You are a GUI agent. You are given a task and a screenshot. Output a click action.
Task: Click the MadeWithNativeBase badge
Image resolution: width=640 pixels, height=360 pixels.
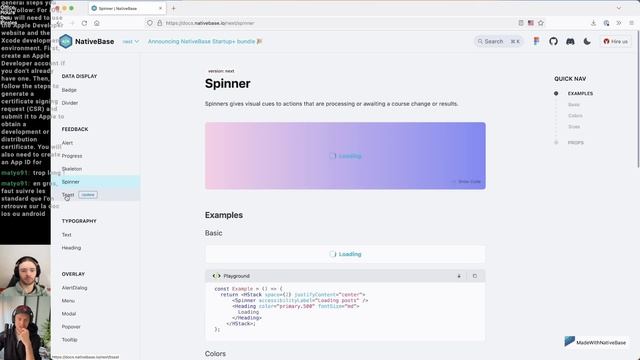click(x=595, y=342)
